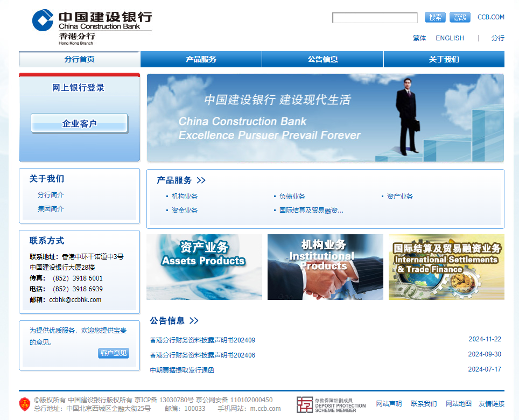Click the 客户意见 feedback button
The width and height of the screenshot is (519, 420).
click(114, 353)
